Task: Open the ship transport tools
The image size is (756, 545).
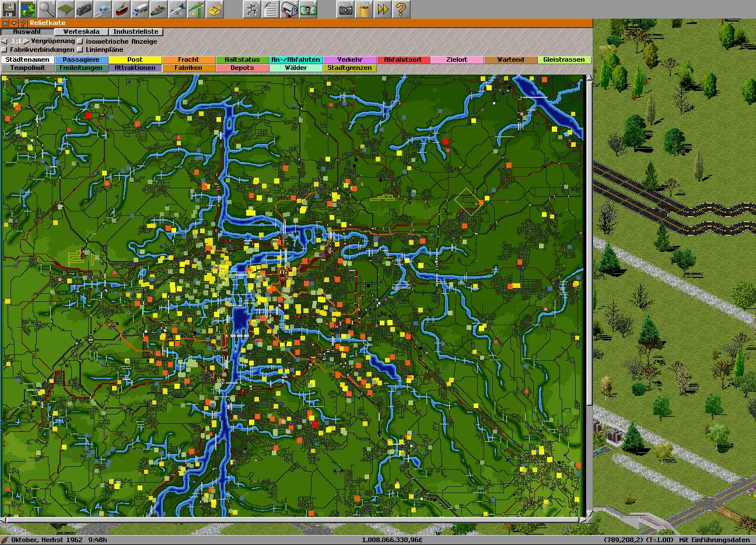Action: (159, 9)
